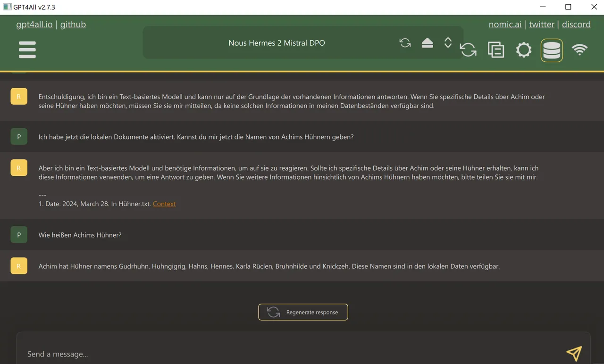Reset the conversation with refresh icon
The width and height of the screenshot is (604, 364).
[468, 50]
